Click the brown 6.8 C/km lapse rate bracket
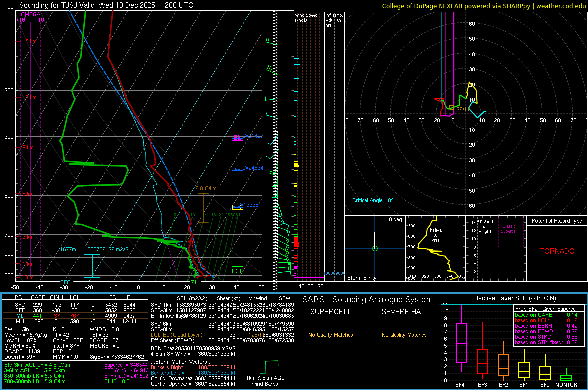The width and height of the screenshot is (588, 390). pos(203,208)
